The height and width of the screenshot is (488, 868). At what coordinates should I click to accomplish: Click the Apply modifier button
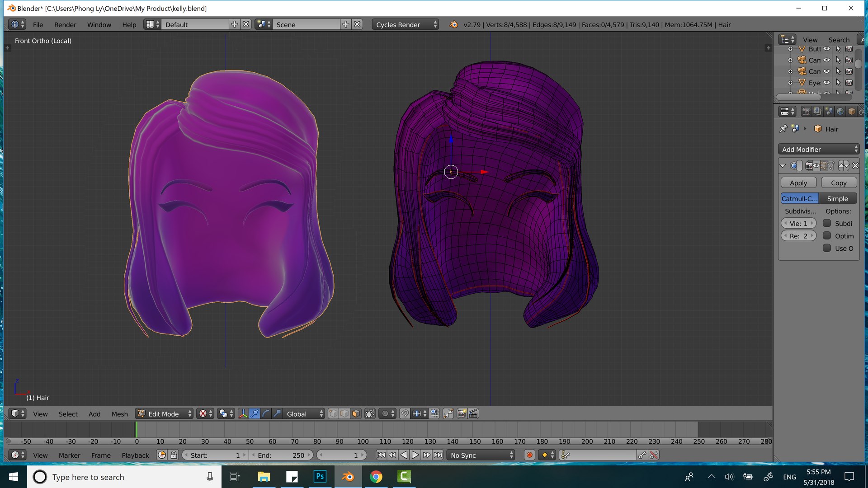tap(798, 183)
